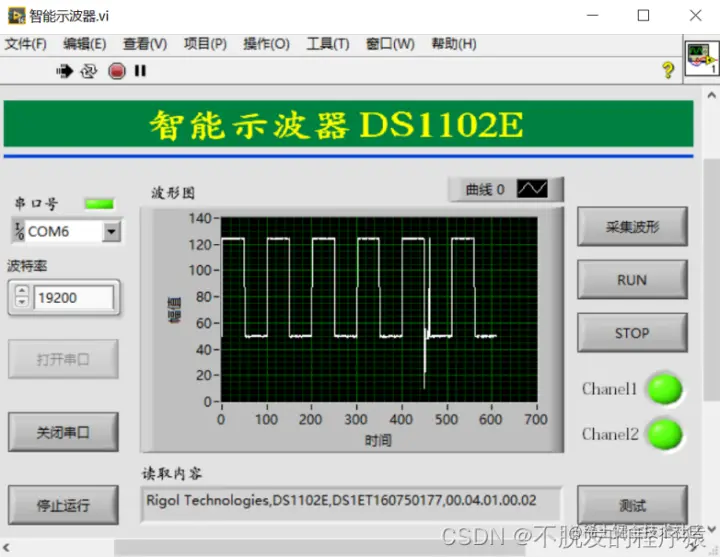Click the RUN button
Viewport: 720px width, 557px height.
pos(632,280)
